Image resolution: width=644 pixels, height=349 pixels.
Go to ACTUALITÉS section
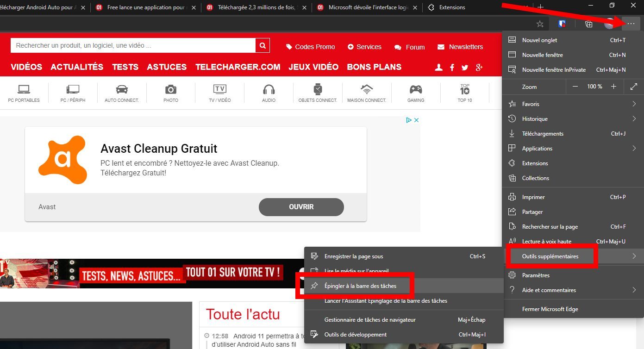pyautogui.click(x=77, y=67)
